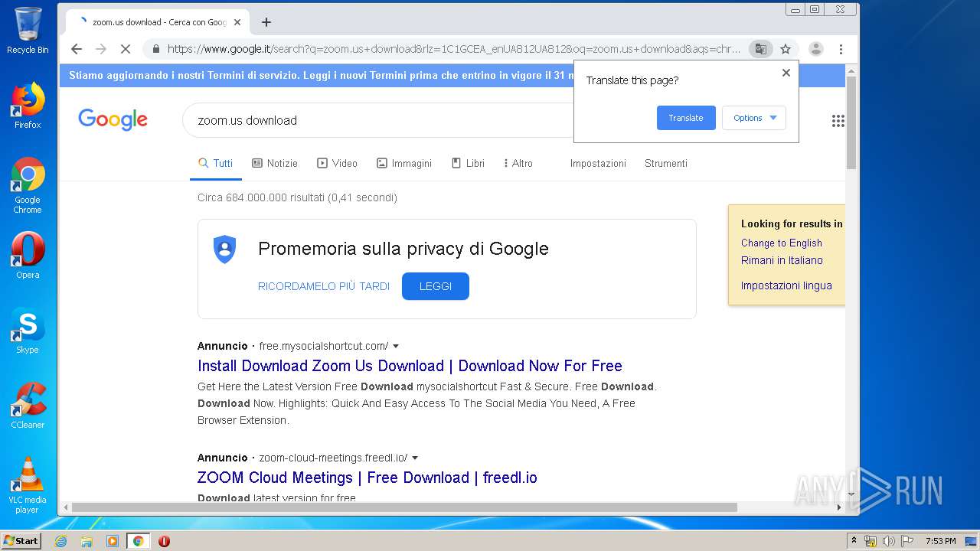The width and height of the screenshot is (980, 551).
Task: Switch to Video tab
Action: pyautogui.click(x=338, y=163)
